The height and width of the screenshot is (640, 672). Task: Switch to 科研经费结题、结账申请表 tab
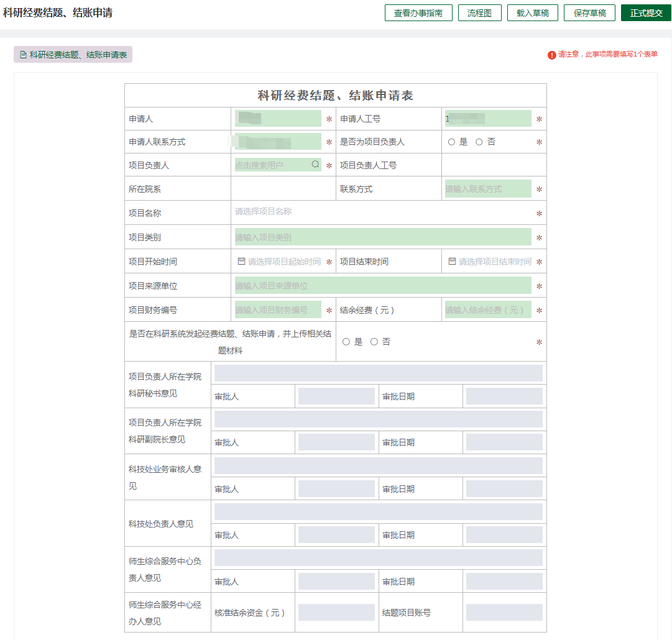click(73, 55)
